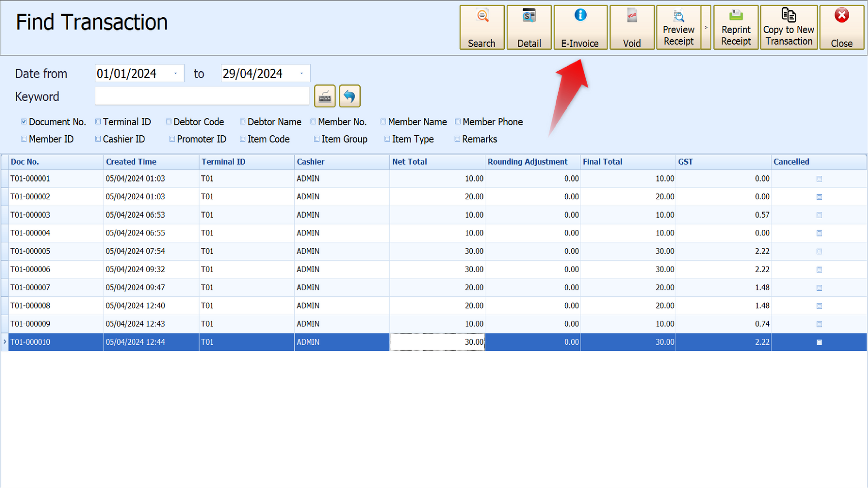
Task: Sort by Doc No. column header
Action: point(56,162)
